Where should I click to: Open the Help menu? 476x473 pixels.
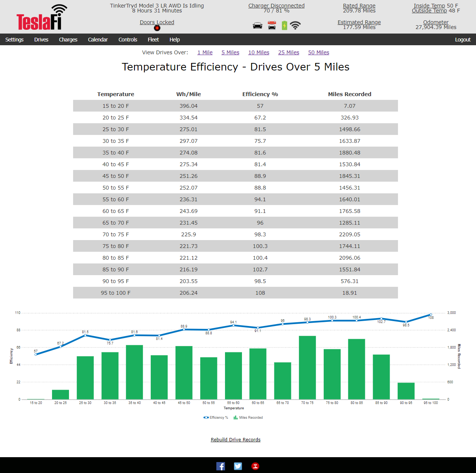pyautogui.click(x=174, y=40)
